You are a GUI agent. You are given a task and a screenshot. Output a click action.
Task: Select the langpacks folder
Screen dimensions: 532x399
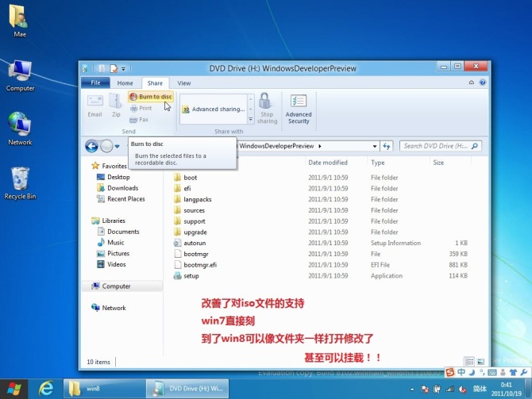click(192, 199)
